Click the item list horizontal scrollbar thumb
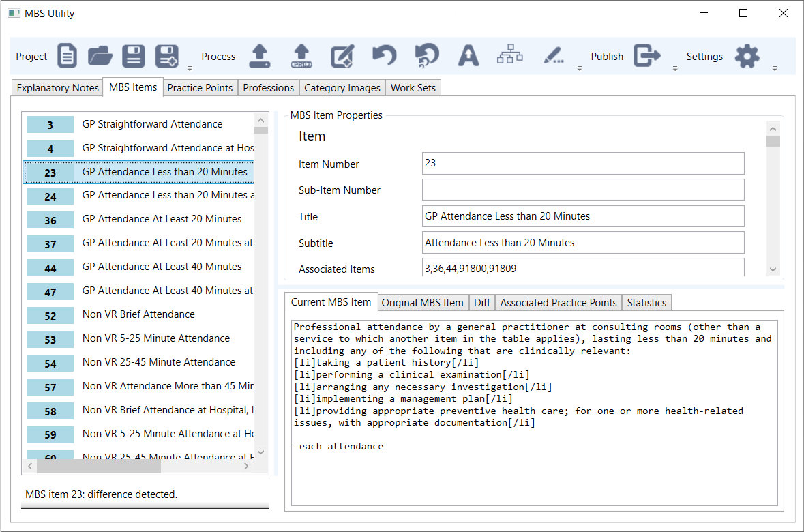 [x=99, y=467]
